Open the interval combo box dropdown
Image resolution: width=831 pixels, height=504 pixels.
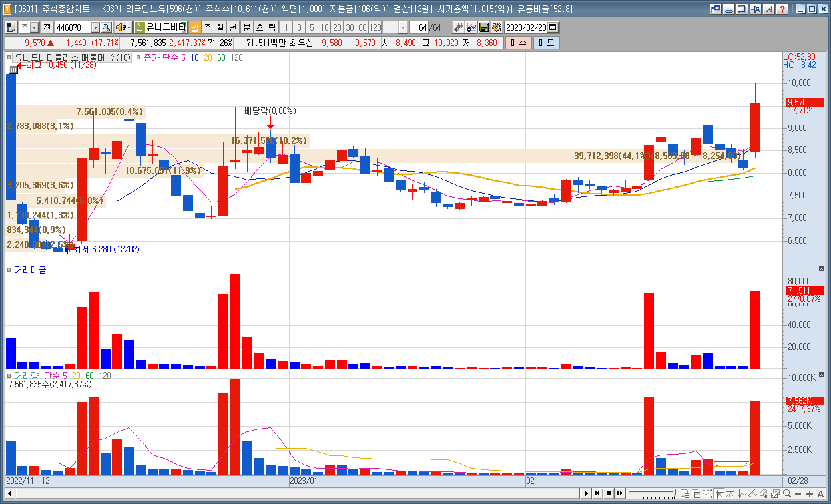pyautogui.click(x=403, y=27)
